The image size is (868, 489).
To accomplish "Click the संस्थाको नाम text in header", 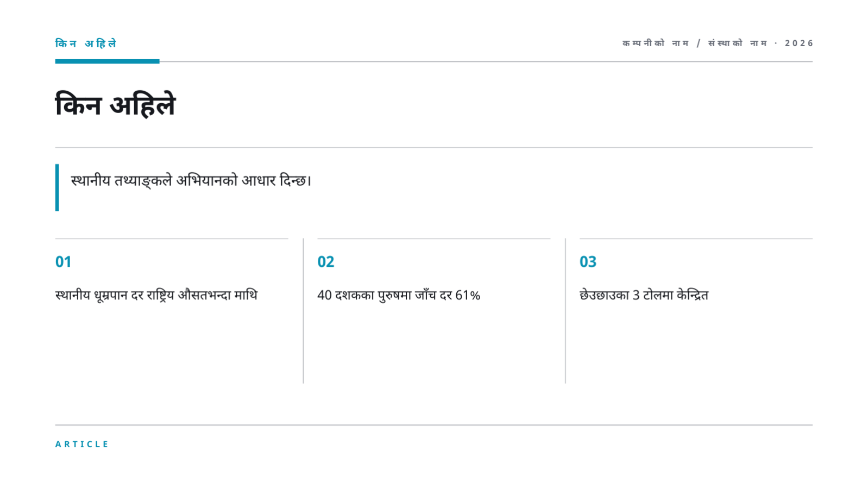I will coord(737,43).
